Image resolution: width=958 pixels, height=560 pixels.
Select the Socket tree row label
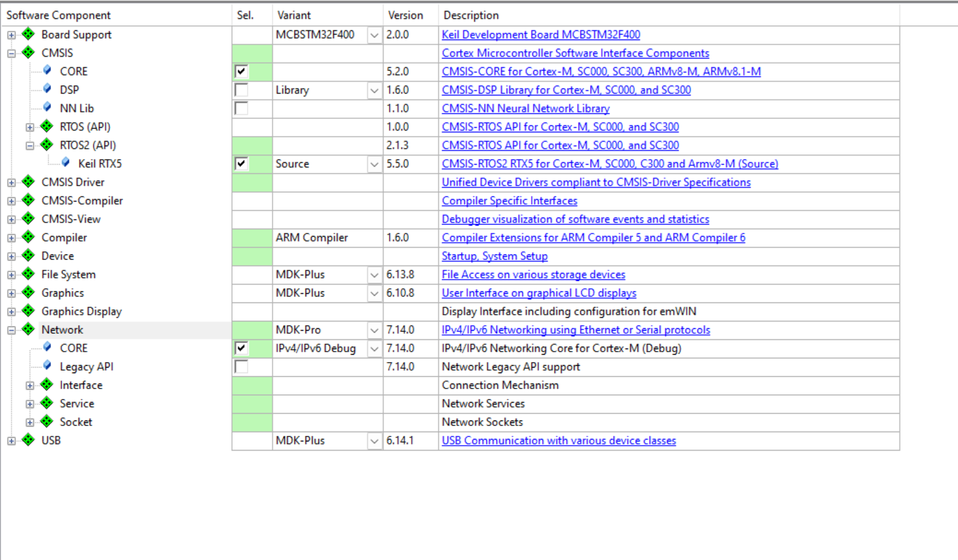tap(76, 422)
